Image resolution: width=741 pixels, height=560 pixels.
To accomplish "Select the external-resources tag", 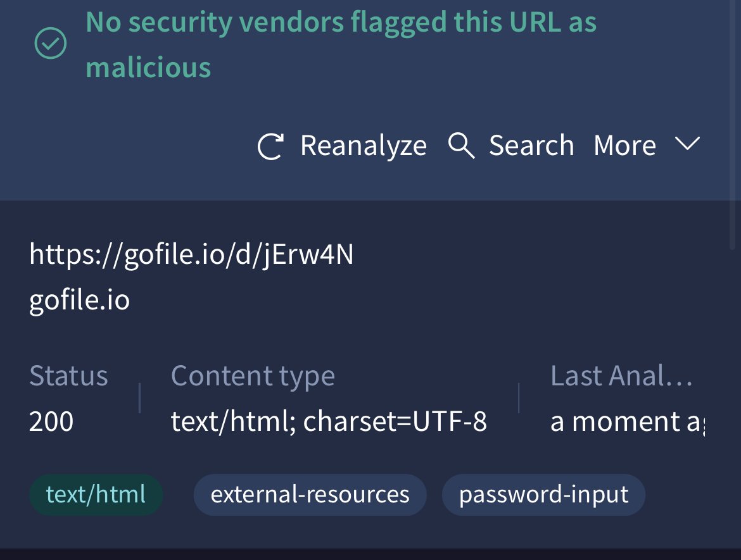I will tap(310, 494).
